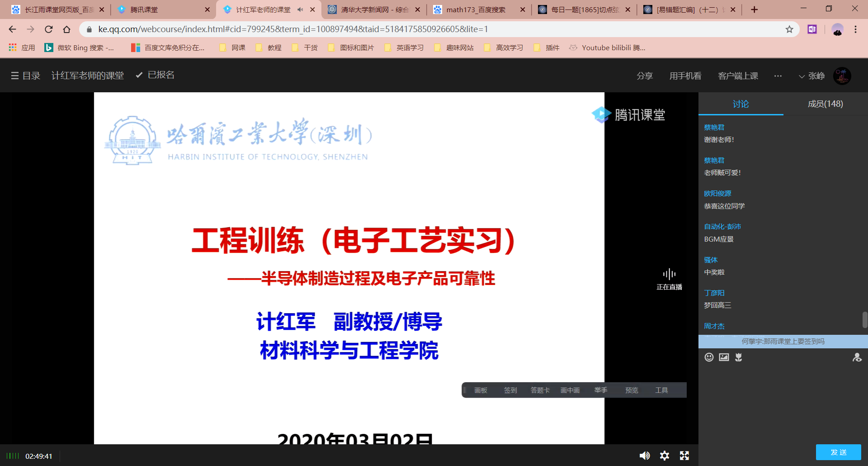The image size is (868, 466).
Task: Click the image upload icon in chat
Action: pos(724,357)
